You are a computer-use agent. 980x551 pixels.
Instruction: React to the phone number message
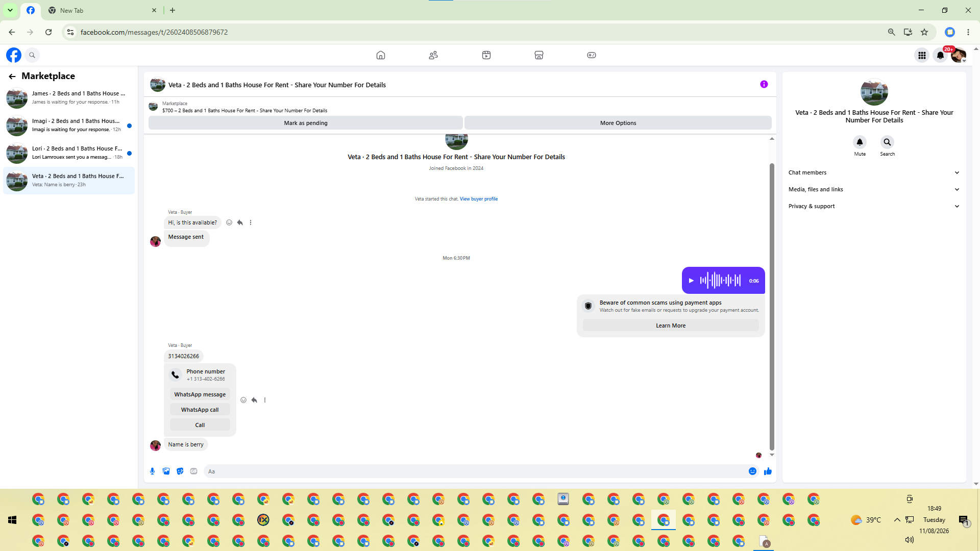pyautogui.click(x=243, y=400)
